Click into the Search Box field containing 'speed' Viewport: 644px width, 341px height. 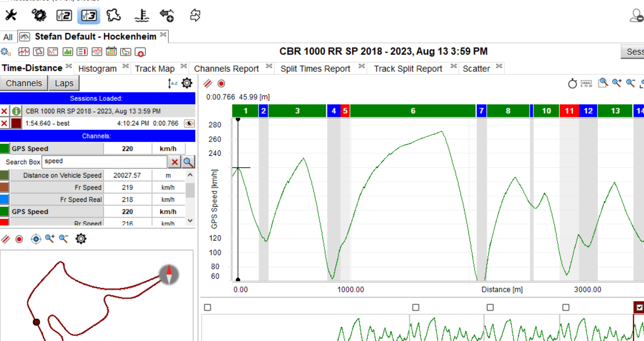(104, 161)
